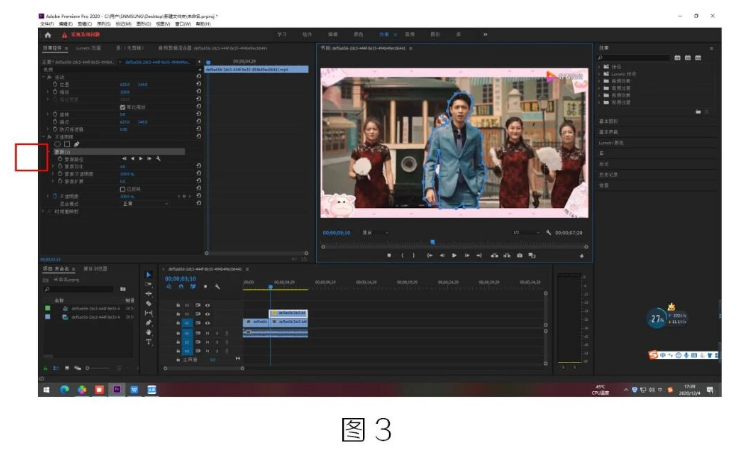The height and width of the screenshot is (455, 737).
Task: Click the Program Monitor playhead on the scrub bar
Action: [432, 242]
